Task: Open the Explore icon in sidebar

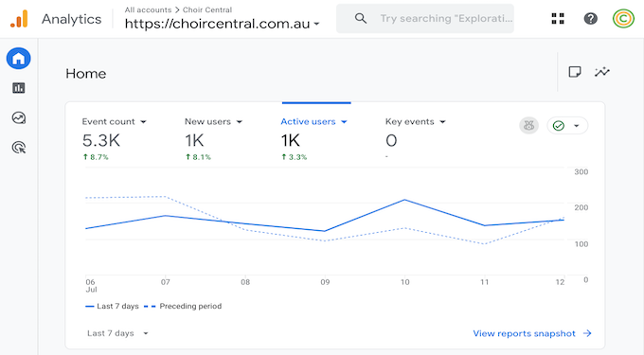Action: (x=19, y=117)
